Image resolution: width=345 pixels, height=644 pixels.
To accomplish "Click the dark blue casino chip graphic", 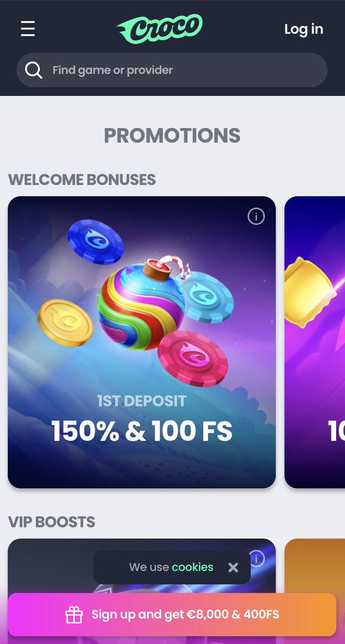I will pos(96,241).
